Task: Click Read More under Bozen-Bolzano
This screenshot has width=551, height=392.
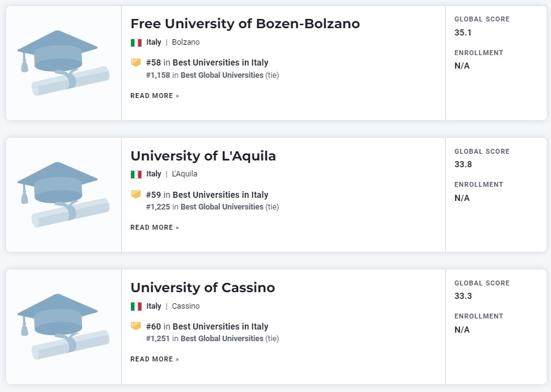Action: (x=155, y=96)
